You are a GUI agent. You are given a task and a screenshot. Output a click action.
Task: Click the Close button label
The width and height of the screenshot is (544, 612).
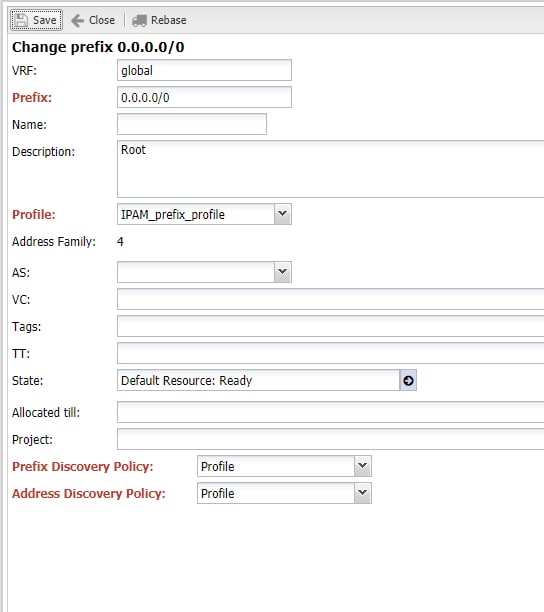pyautogui.click(x=102, y=20)
